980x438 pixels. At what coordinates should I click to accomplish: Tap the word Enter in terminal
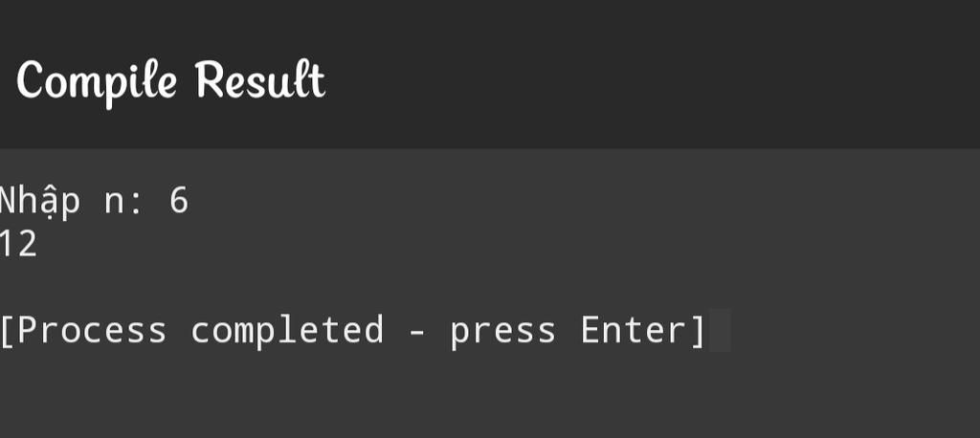[x=634, y=331]
